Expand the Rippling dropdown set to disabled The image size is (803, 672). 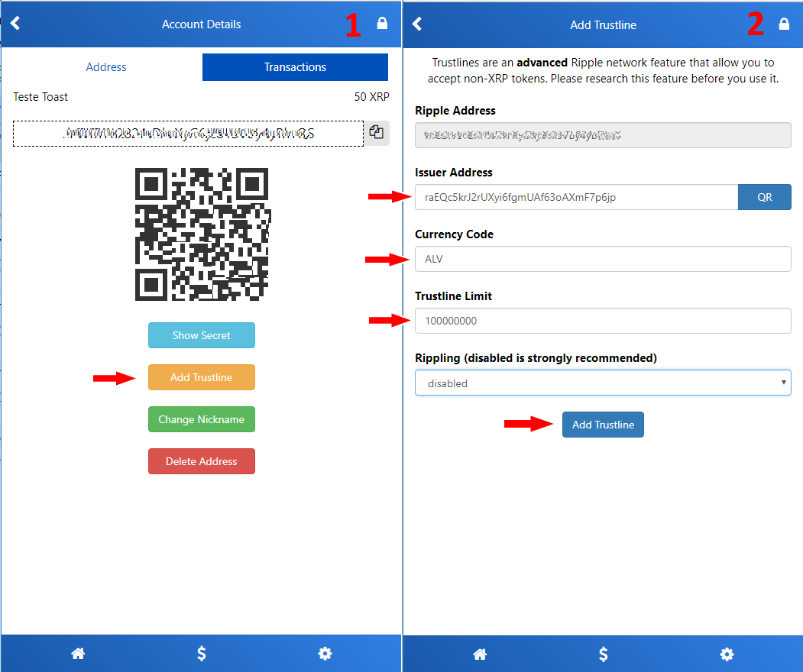pos(603,383)
